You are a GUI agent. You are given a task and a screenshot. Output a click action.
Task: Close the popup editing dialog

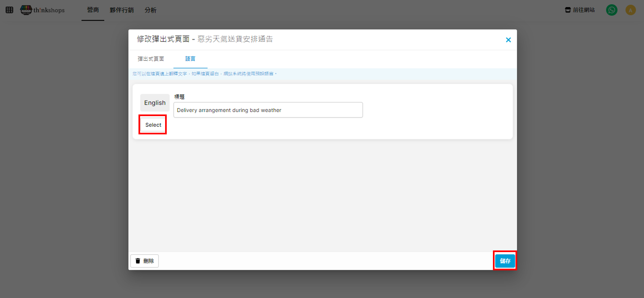(508, 40)
